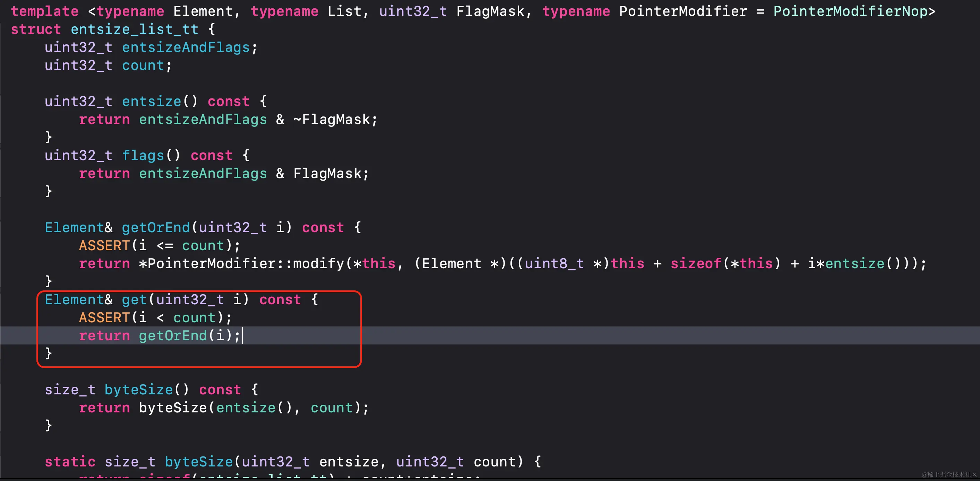Click the struct keyword
Viewport: 980px width, 481px height.
(36, 29)
